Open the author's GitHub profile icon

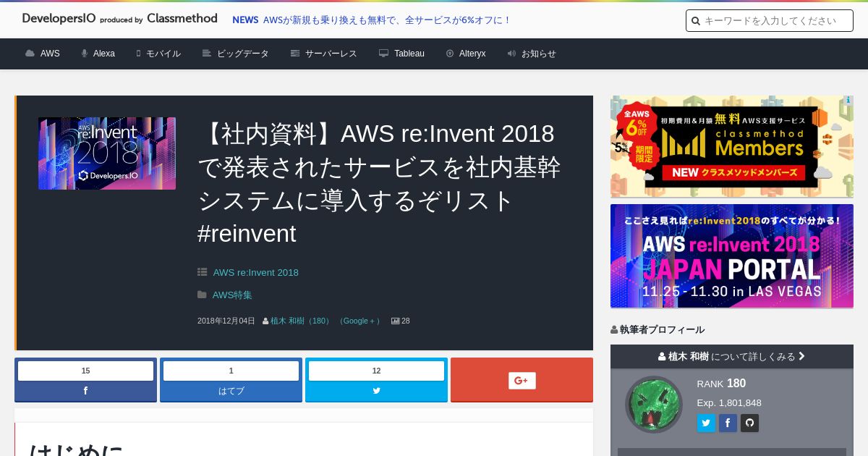(749, 423)
